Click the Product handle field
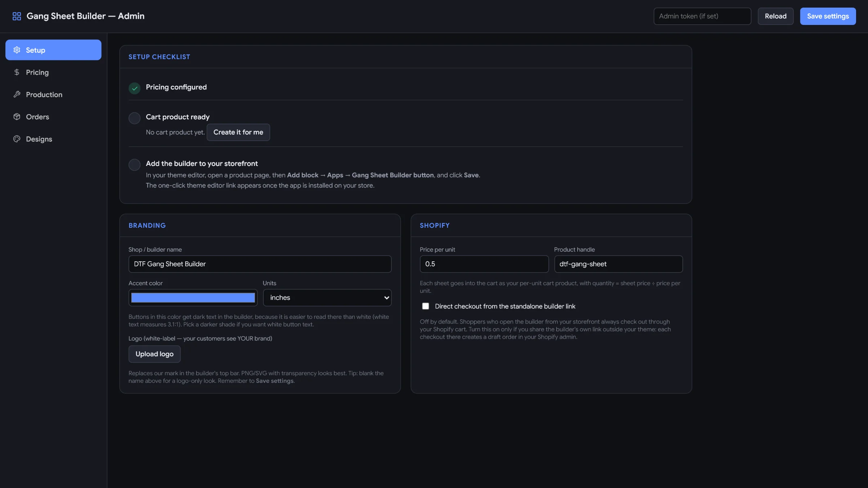This screenshot has width=868, height=488. coord(618,264)
